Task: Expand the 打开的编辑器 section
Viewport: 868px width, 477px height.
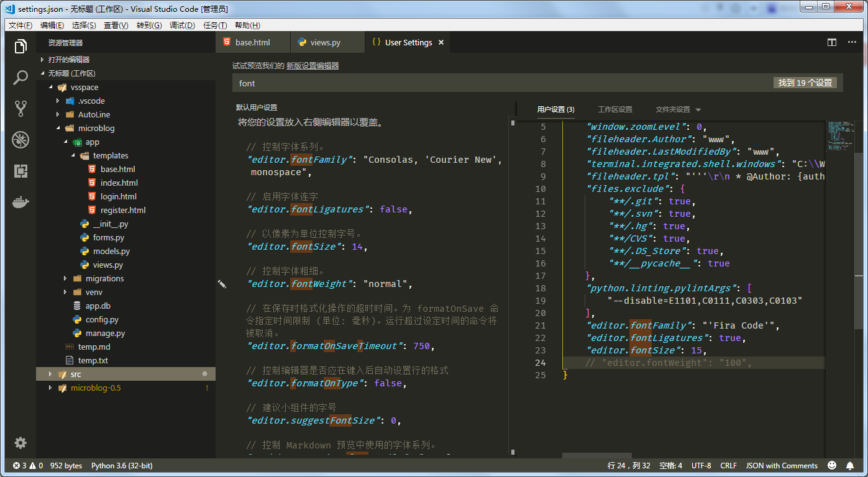Action: 69,60
